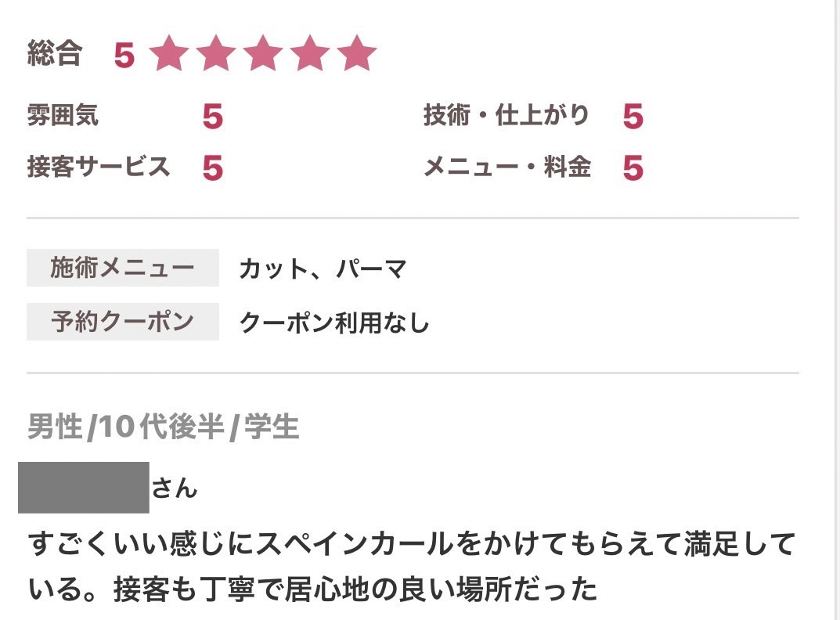This screenshot has height=620, width=840.
Task: Click the クーポン利用なし text
Action: click(x=334, y=323)
